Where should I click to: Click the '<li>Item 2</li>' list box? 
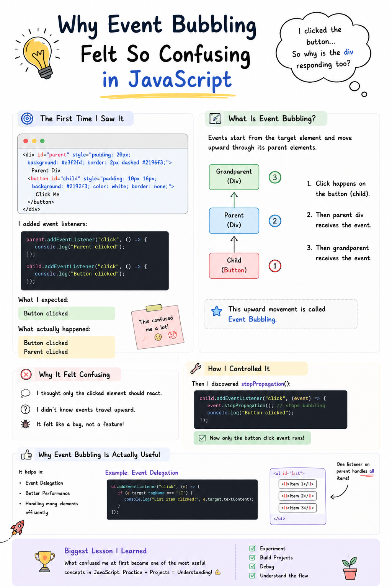pyautogui.click(x=297, y=496)
